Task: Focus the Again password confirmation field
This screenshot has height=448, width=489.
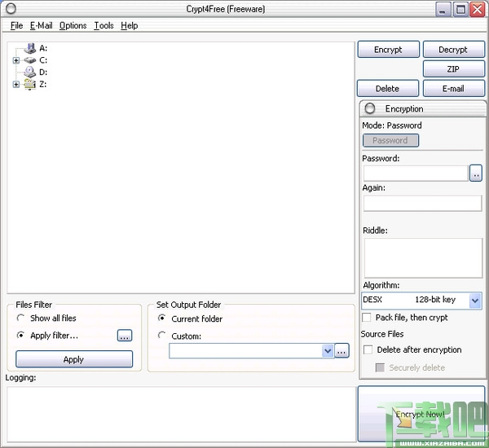Action: [x=422, y=204]
